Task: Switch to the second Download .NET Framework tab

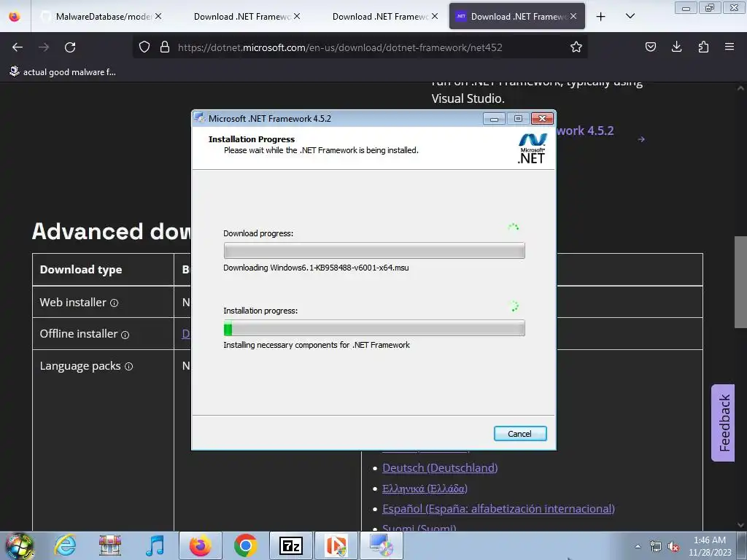Action: (385, 16)
